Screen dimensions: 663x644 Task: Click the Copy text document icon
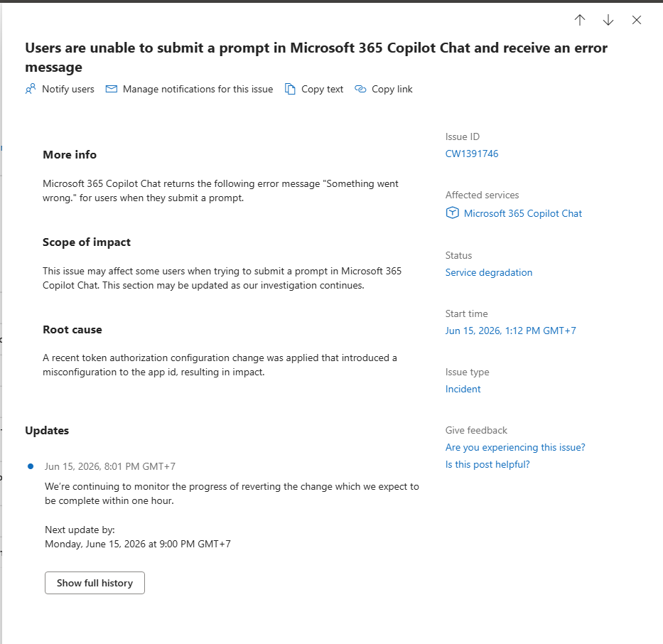(290, 90)
